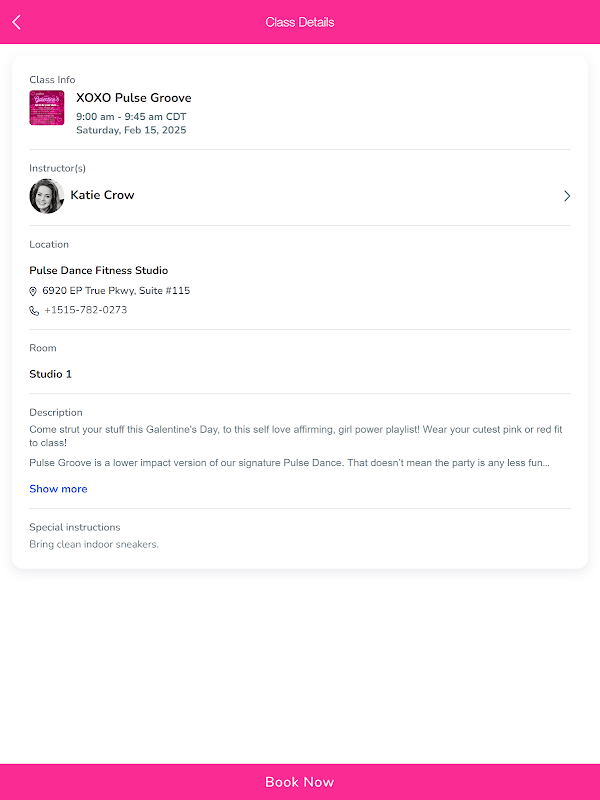Click the Galentine's Day description text
Image resolution: width=600 pixels, height=800 pixels.
click(x=296, y=435)
